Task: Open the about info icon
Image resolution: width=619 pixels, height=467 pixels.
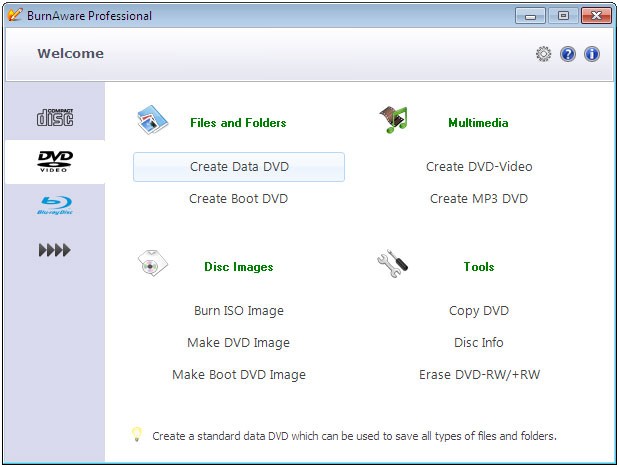Action: click(x=592, y=54)
